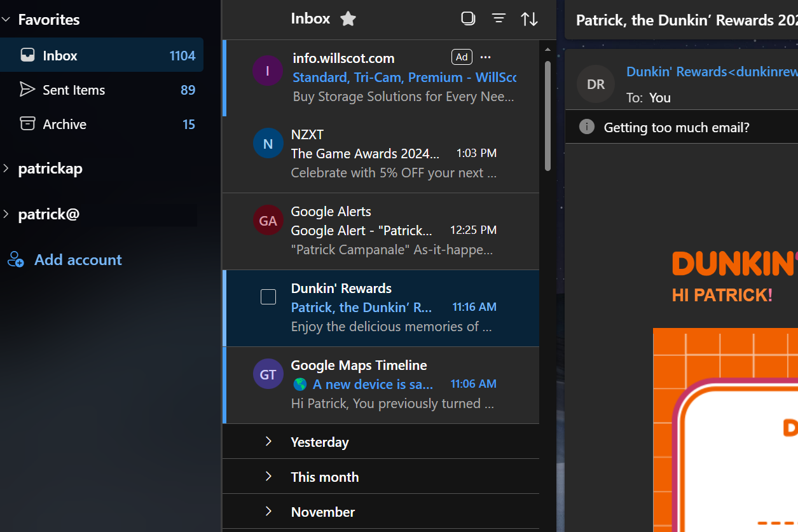Screen dimensions: 798x532
Task: Collapse the Favorites section
Action: (6, 20)
